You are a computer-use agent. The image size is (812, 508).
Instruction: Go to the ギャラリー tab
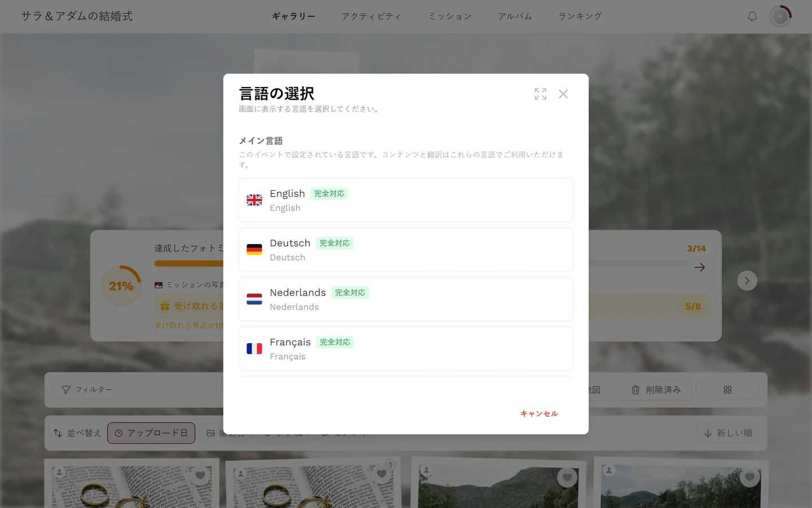(x=294, y=16)
